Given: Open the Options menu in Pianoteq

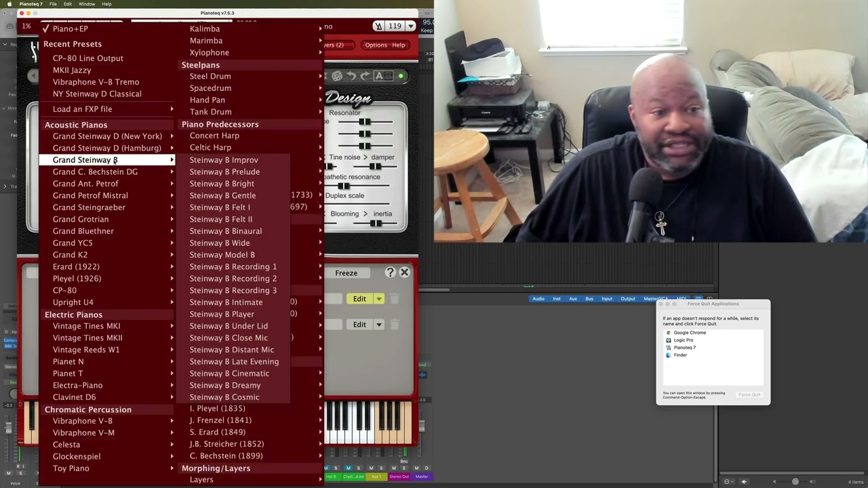Looking at the screenshot, I should 376,45.
